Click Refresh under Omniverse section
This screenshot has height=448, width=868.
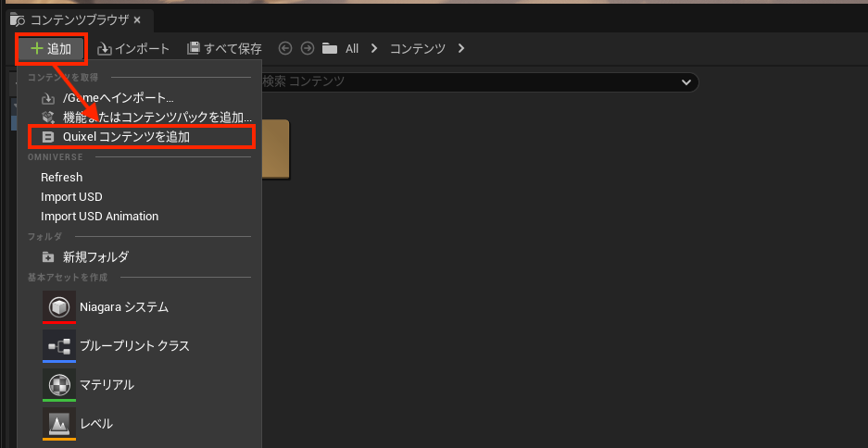point(61,177)
